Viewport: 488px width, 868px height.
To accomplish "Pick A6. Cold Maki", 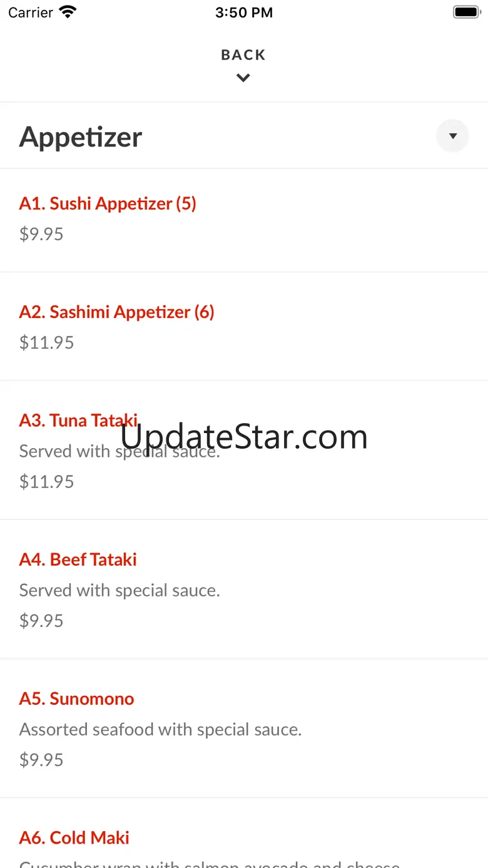I will (x=74, y=837).
